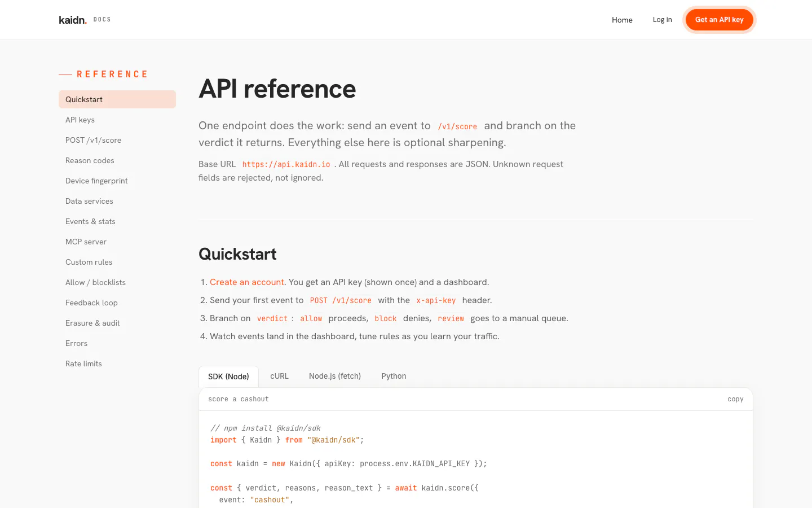Follow the Create an account link
The image size is (812, 508).
click(247, 282)
